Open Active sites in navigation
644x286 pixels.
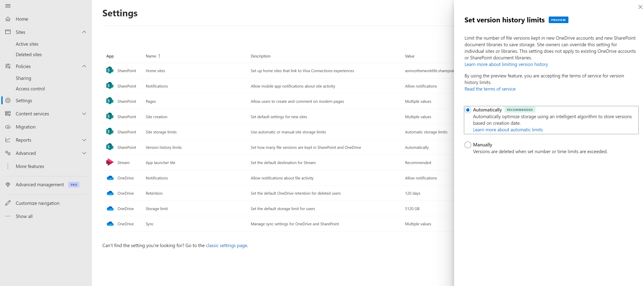(27, 44)
